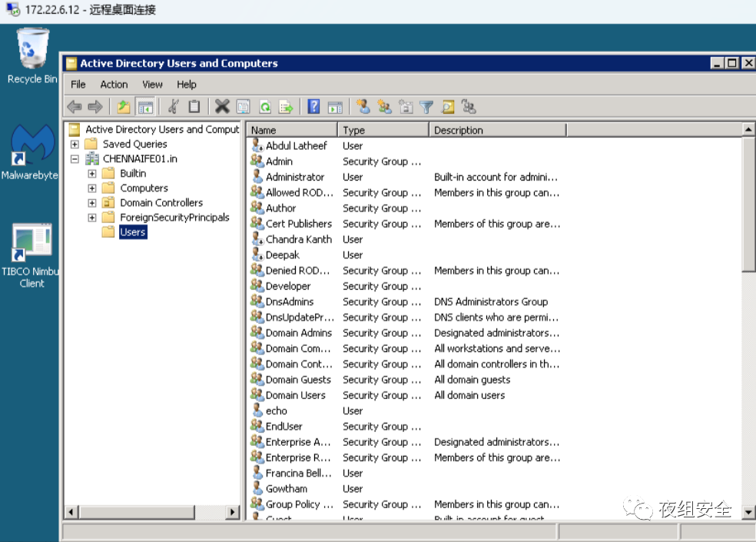This screenshot has width=756, height=542.
Task: Click tree pane scroll right arrow
Action: [233, 512]
